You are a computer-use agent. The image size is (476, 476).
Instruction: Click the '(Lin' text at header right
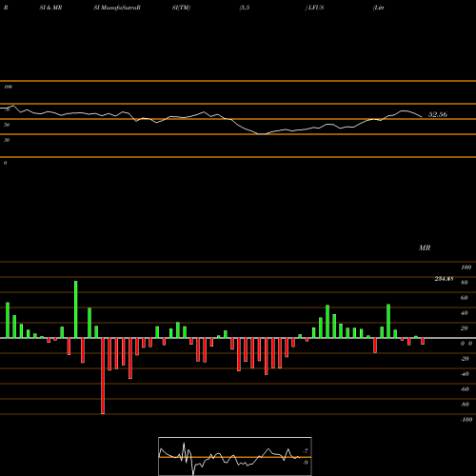379,8
